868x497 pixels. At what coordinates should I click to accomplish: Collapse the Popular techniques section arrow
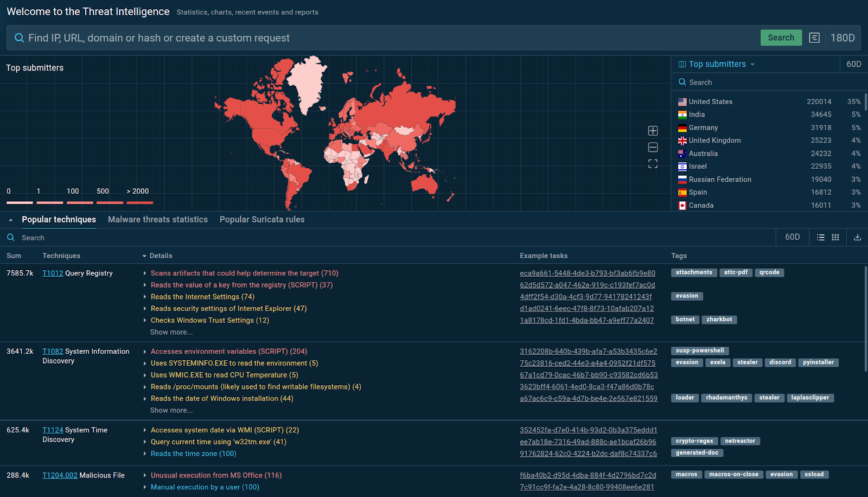point(10,220)
